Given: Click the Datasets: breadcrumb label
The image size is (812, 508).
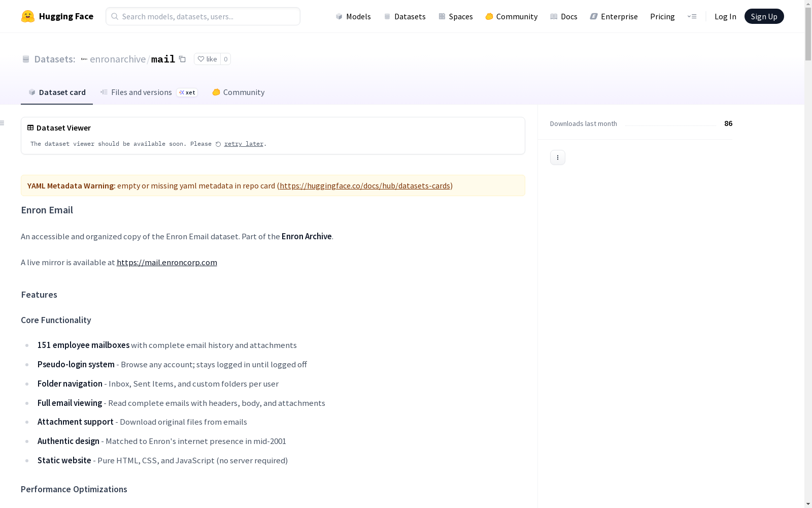Looking at the screenshot, I should (x=55, y=59).
